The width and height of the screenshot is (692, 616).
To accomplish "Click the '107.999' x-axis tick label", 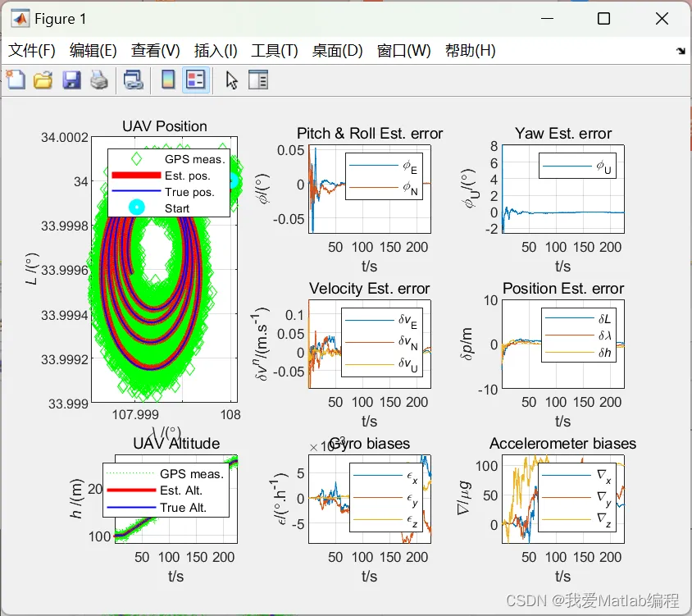I will pos(135,415).
